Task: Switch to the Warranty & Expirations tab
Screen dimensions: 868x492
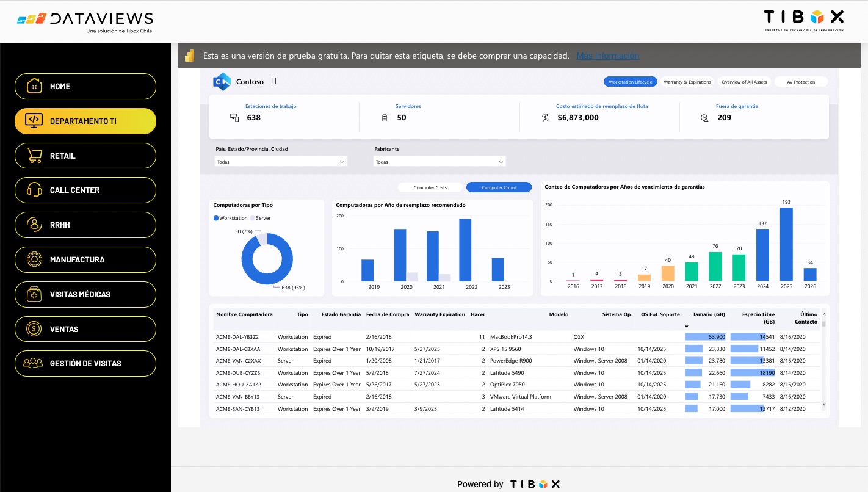Action: click(689, 81)
